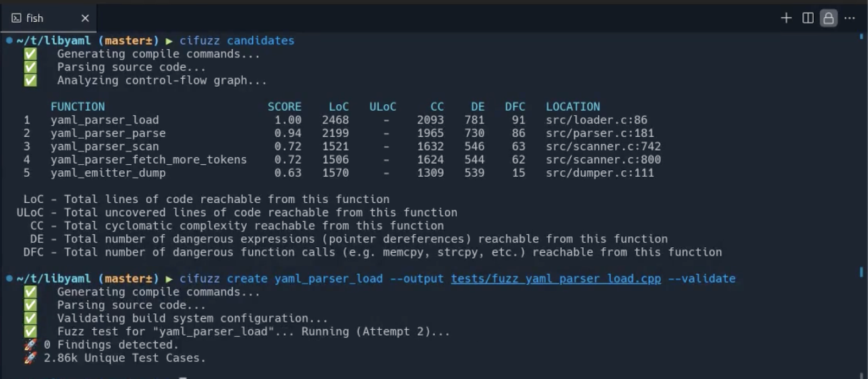The height and width of the screenshot is (379, 868).
Task: Click the blue dot beside cifuzz candidates command
Action: [9, 40]
